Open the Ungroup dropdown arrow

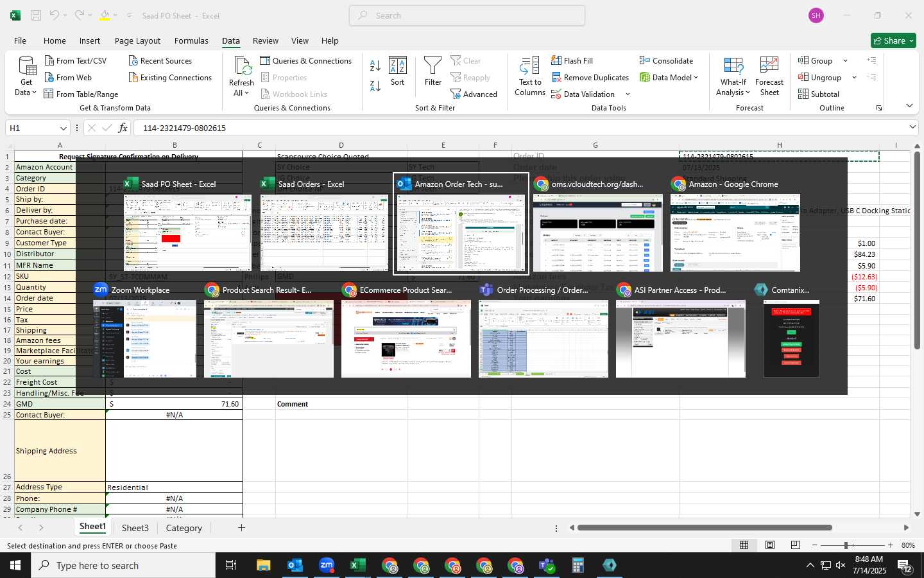tap(854, 77)
